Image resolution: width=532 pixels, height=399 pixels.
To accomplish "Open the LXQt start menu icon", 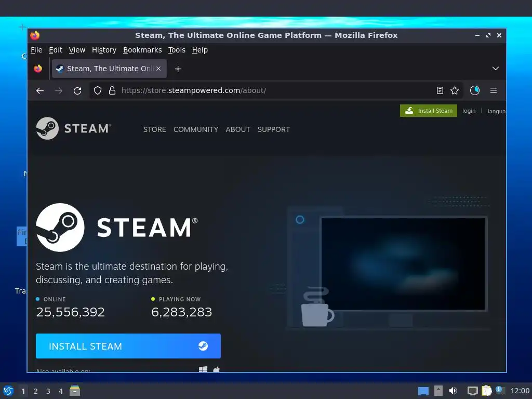I will pyautogui.click(x=8, y=391).
